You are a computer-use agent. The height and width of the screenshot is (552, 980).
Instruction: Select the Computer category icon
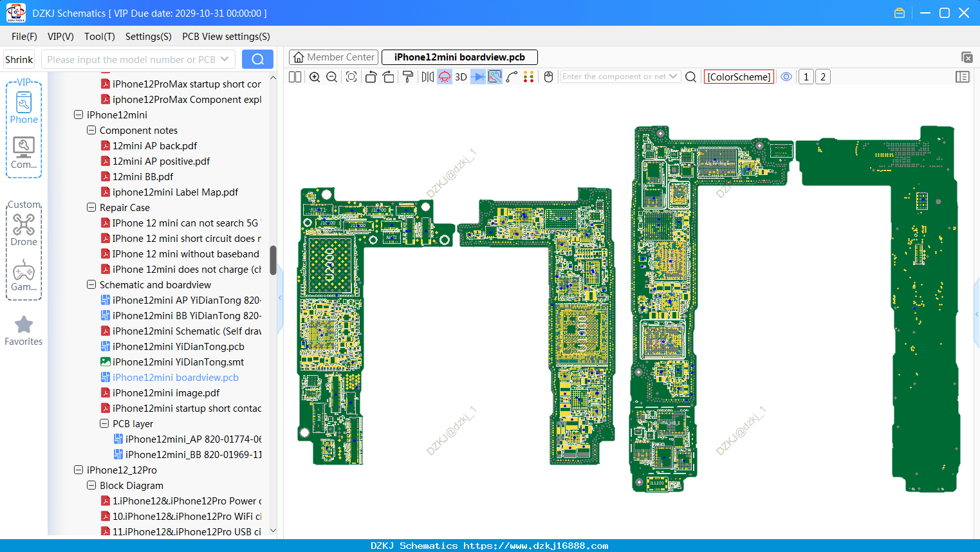coord(24,153)
